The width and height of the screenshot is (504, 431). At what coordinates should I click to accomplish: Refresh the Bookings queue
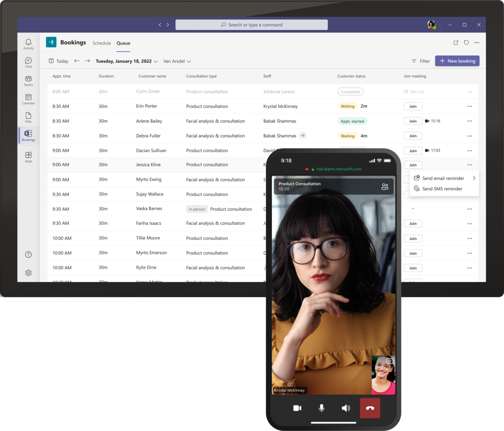tap(466, 42)
